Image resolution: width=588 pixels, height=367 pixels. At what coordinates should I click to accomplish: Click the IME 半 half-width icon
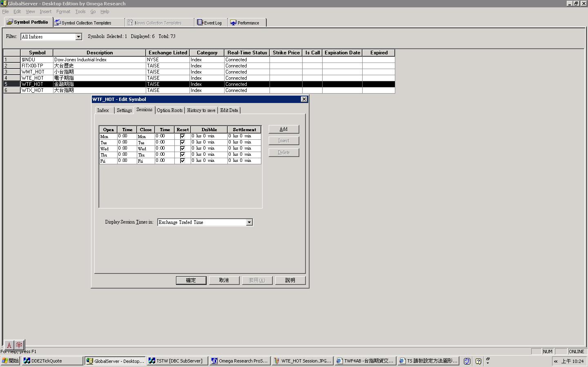click(x=19, y=345)
